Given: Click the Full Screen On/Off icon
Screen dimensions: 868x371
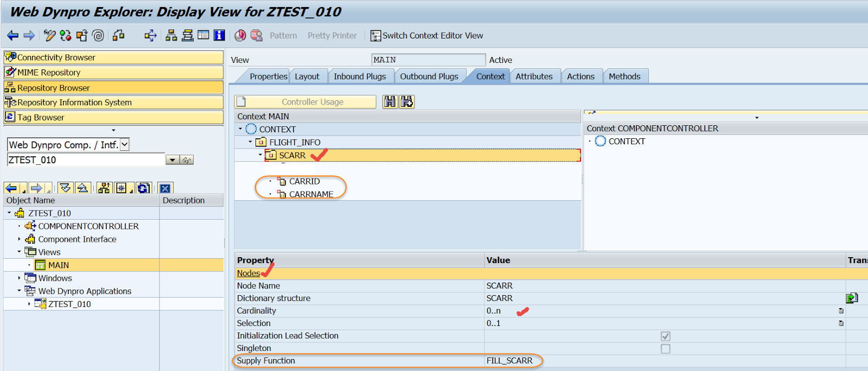Looking at the screenshot, I should pyautogui.click(x=203, y=36).
